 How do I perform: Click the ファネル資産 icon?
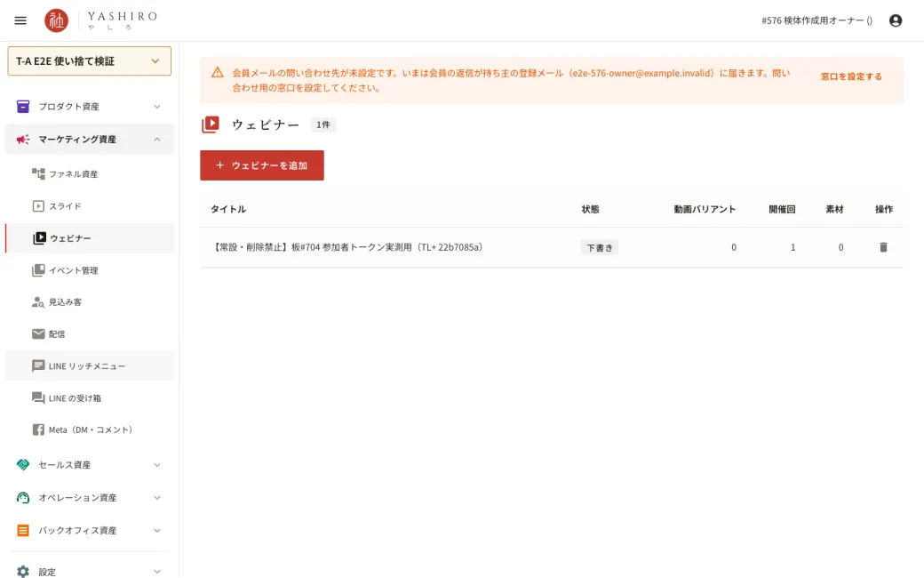tap(38, 173)
